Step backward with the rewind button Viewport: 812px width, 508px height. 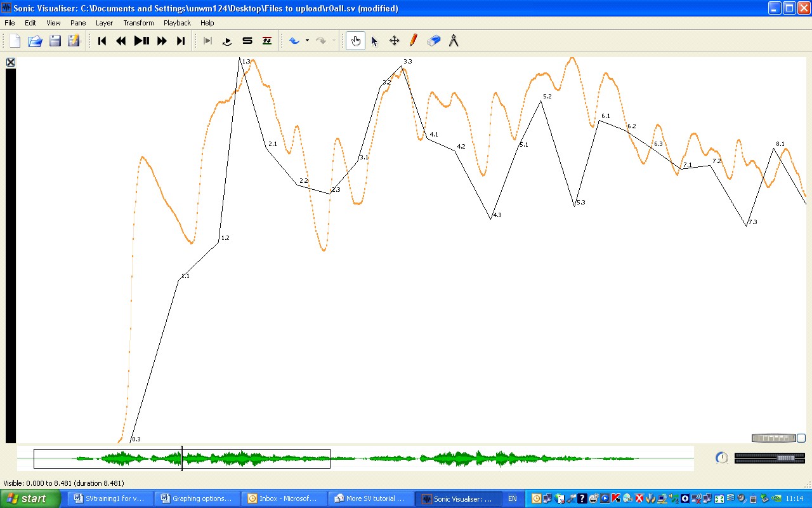pos(121,41)
